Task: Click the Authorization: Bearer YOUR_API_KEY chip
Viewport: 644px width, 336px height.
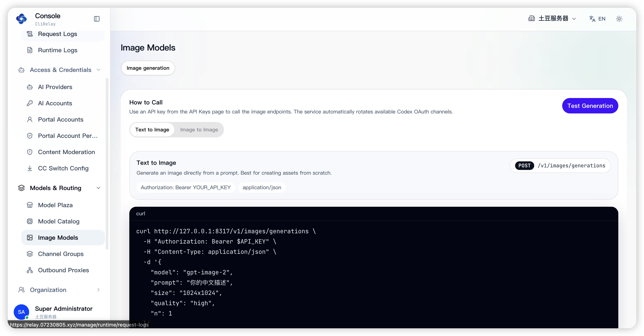Action: (x=185, y=187)
